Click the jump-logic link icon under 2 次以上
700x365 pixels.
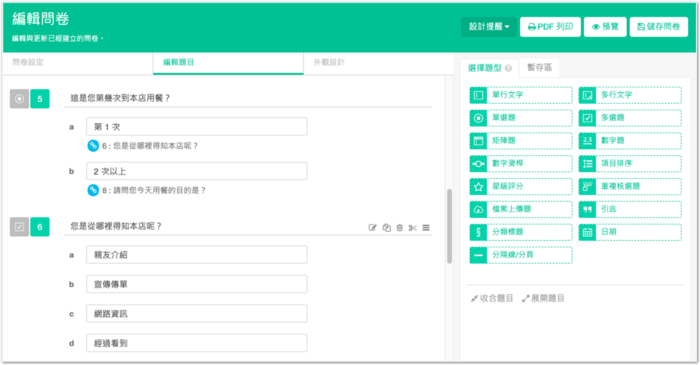[x=93, y=190]
